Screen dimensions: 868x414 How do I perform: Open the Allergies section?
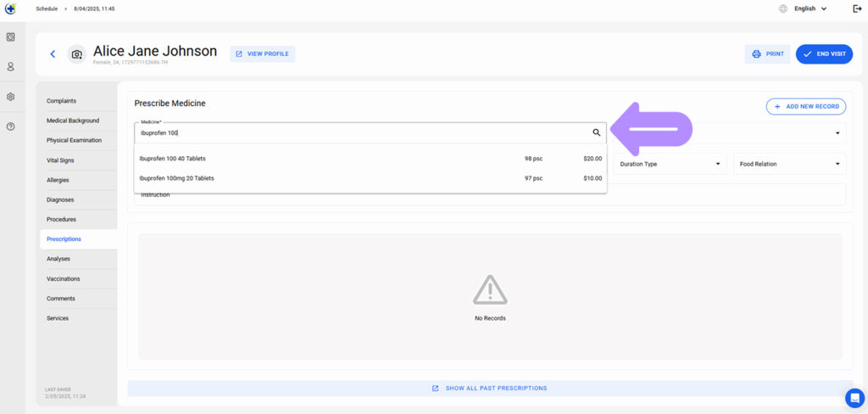coord(58,180)
